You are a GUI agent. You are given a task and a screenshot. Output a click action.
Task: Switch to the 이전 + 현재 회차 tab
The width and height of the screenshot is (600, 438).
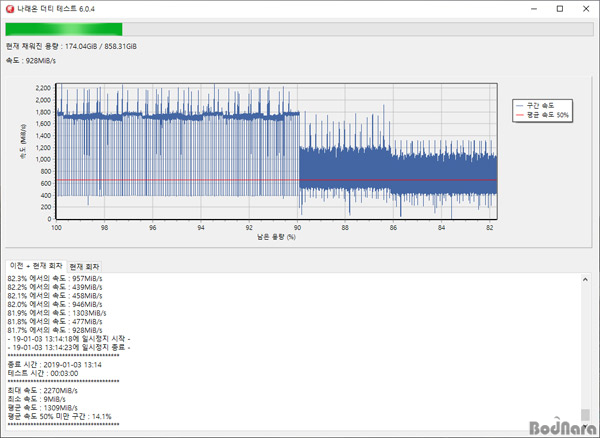click(34, 265)
